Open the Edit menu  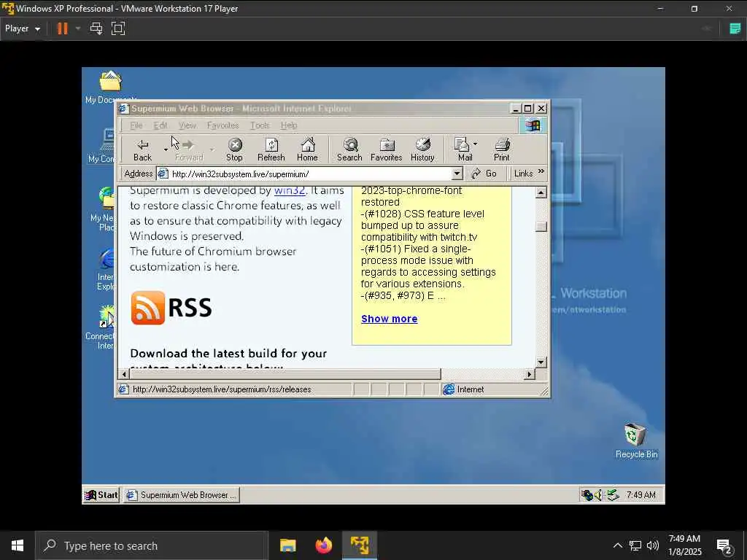(160, 125)
